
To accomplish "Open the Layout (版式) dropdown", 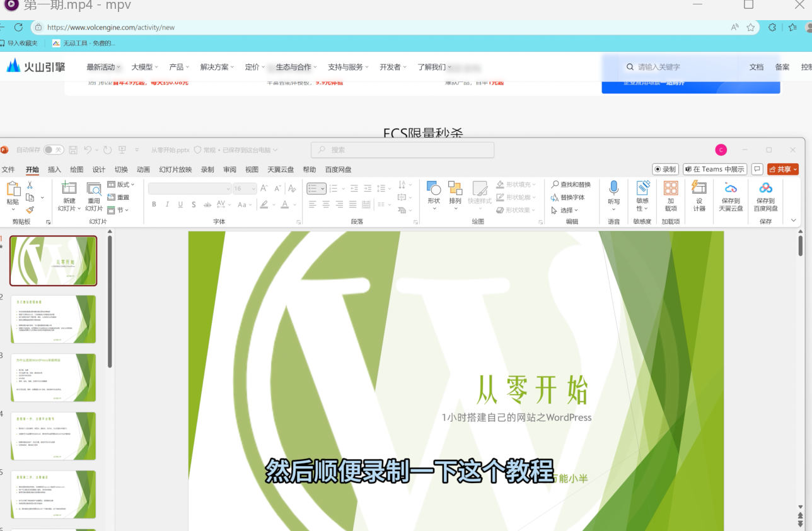I will (121, 185).
